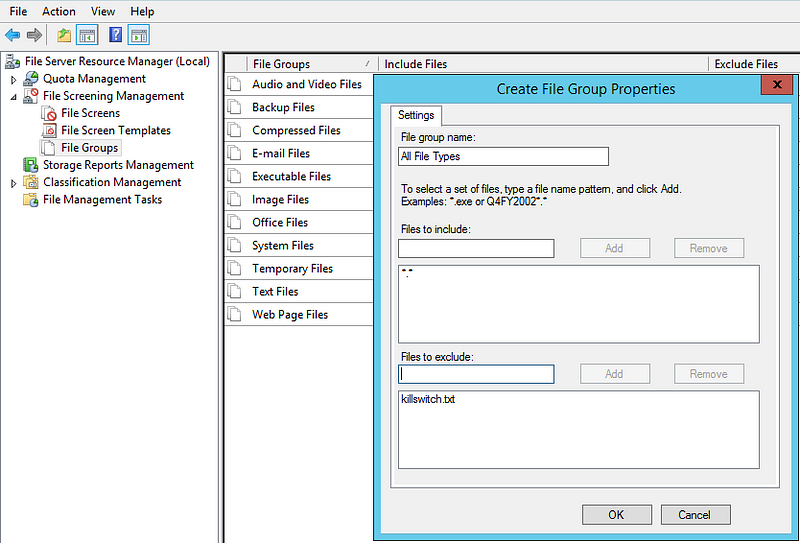Select the File Screens tree item
Image resolution: width=800 pixels, height=543 pixels.
point(90,113)
